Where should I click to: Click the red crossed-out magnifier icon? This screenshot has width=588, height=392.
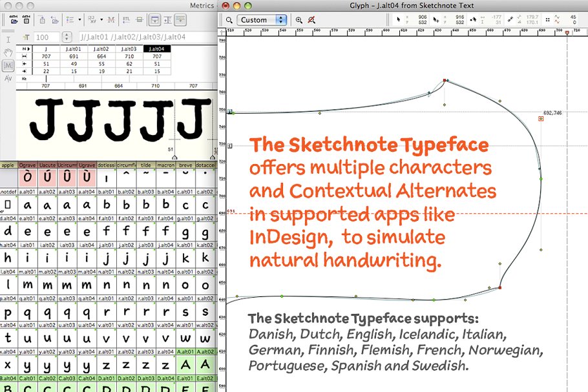click(x=313, y=20)
